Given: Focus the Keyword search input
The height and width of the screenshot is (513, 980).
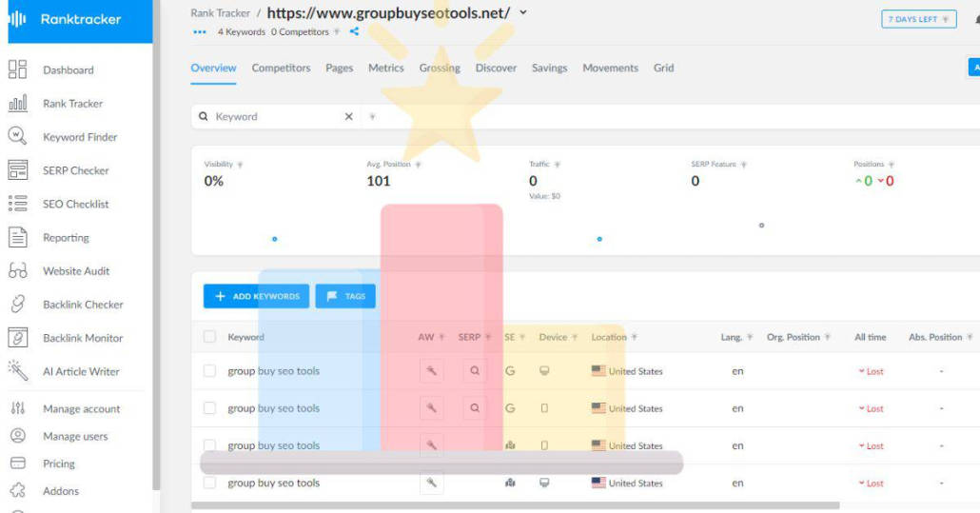Looking at the screenshot, I should click(277, 116).
